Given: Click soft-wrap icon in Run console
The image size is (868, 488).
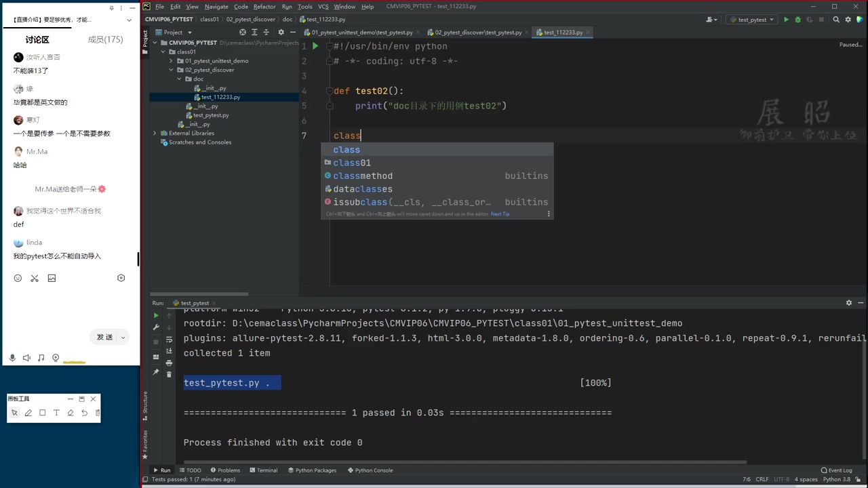Looking at the screenshot, I should pyautogui.click(x=169, y=339).
